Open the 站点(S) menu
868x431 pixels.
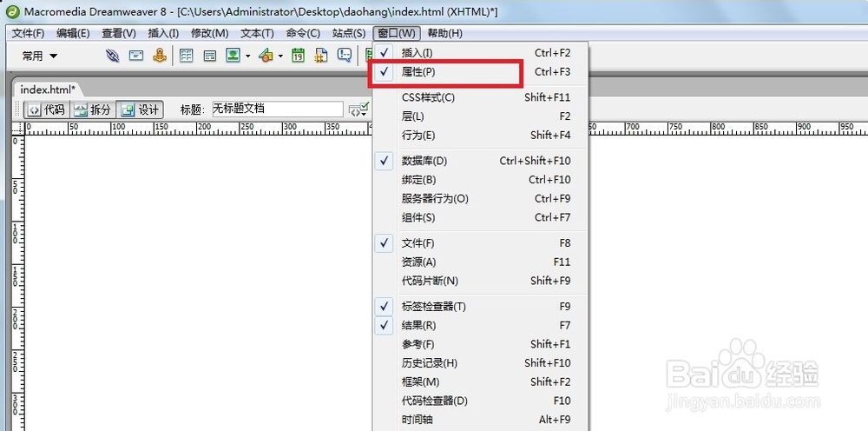[349, 33]
